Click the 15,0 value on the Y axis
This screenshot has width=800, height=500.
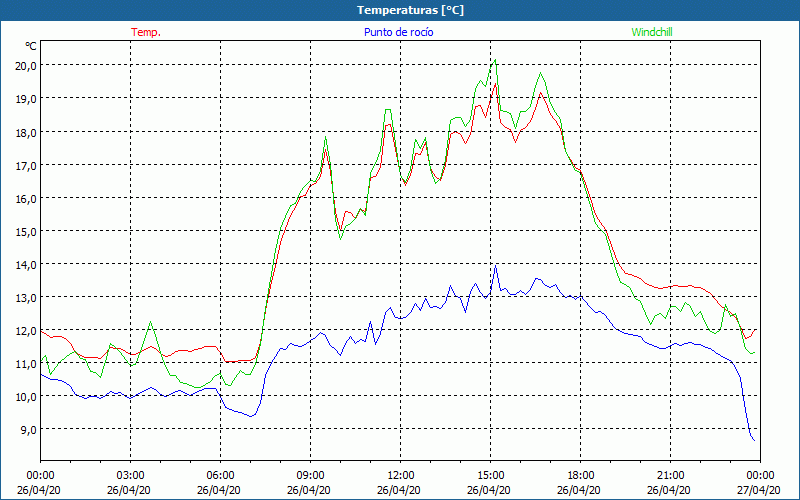coord(26,232)
